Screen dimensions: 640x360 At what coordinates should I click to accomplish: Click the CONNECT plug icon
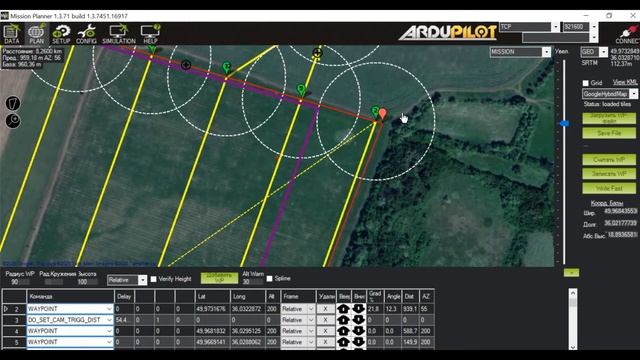627,34
